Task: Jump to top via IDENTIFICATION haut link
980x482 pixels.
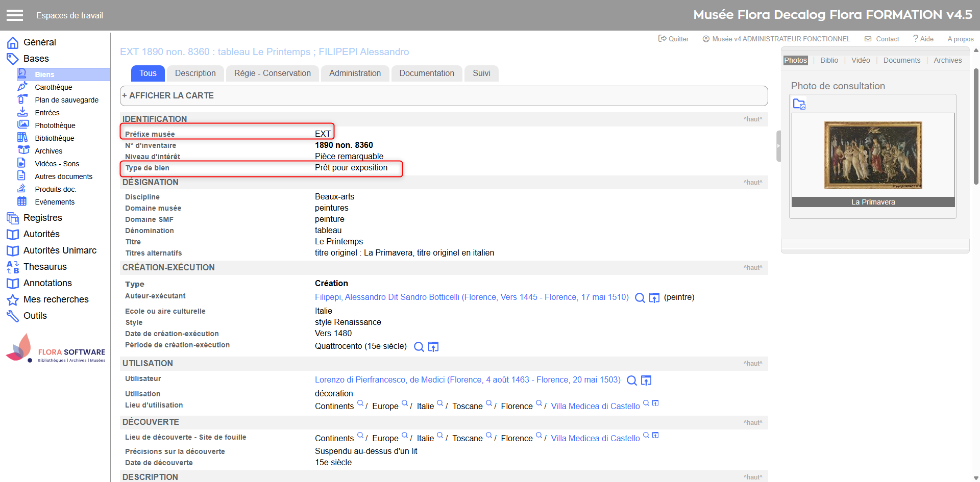Action: (x=752, y=119)
